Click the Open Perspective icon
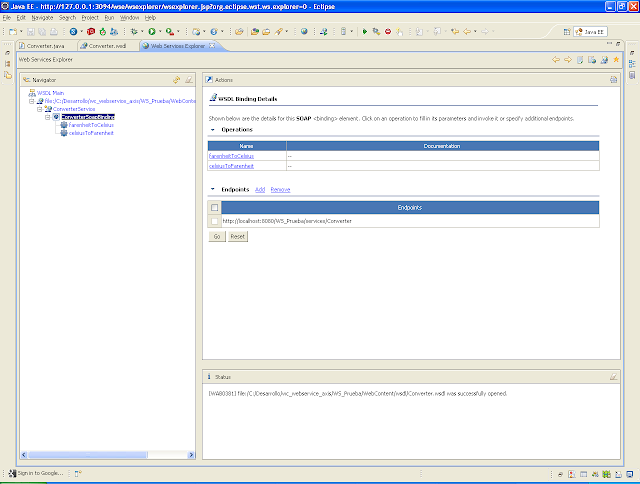Image resolution: width=640 pixels, height=484 pixels. click(x=567, y=31)
